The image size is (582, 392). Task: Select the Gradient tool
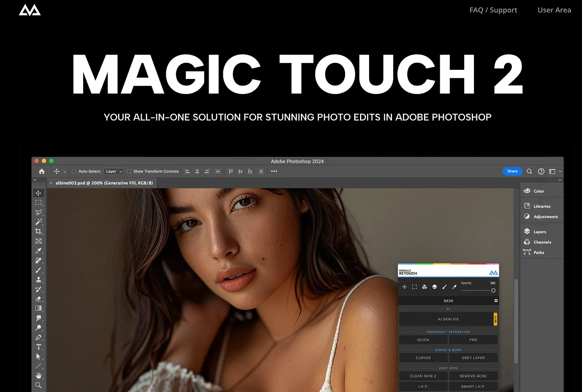(38, 308)
